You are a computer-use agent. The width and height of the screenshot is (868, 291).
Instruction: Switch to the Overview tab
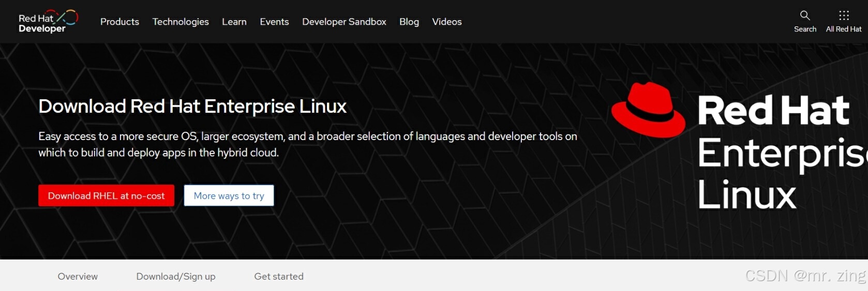click(x=78, y=277)
